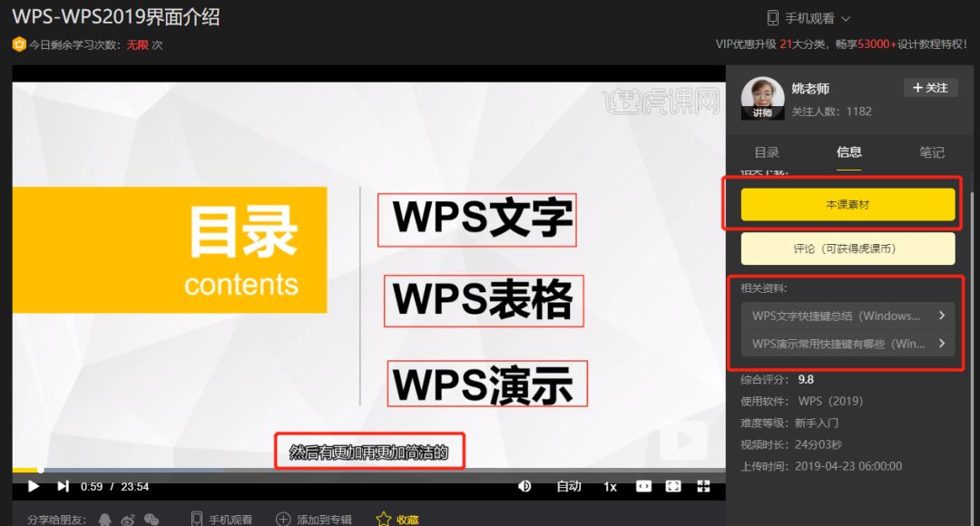This screenshot has width=980, height=526.
Task: Open 评论（可获得虎课币）button
Action: coord(848,248)
